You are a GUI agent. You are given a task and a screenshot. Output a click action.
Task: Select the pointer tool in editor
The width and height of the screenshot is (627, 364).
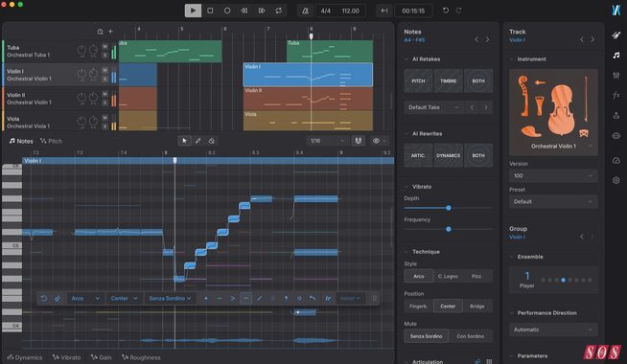(x=184, y=141)
